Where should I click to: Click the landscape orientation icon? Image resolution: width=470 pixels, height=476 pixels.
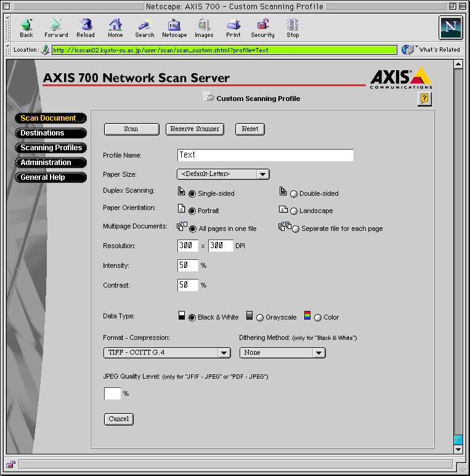(x=283, y=209)
